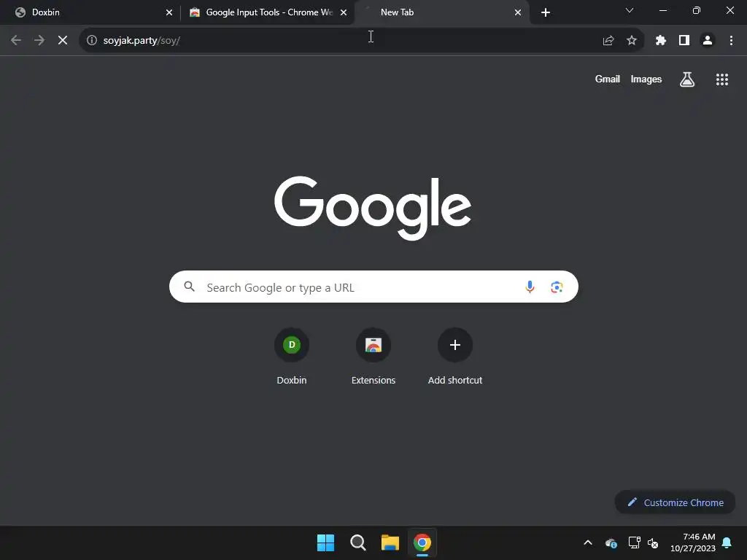747x560 pixels.
Task: Open Customize Chrome panel
Action: [x=675, y=502]
